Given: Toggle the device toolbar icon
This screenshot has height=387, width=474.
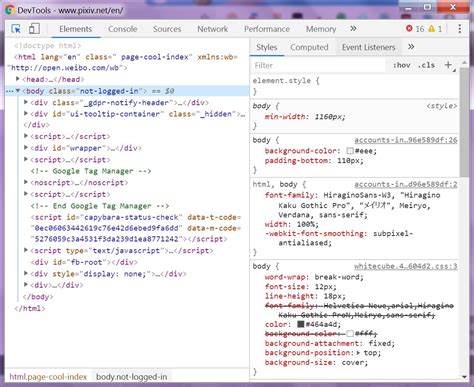Looking at the screenshot, I should coord(34,29).
